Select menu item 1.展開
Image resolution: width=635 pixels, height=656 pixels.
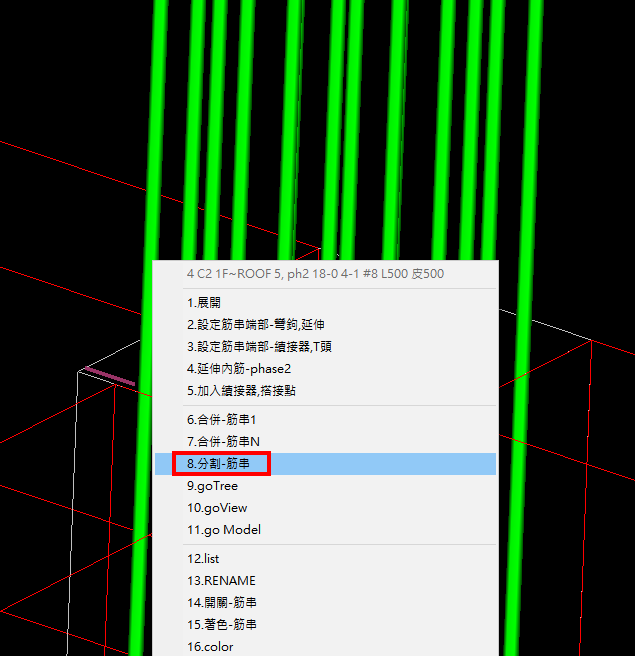point(325,303)
